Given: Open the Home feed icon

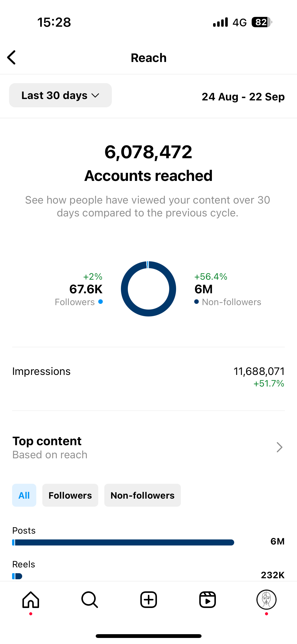Looking at the screenshot, I should tap(31, 600).
